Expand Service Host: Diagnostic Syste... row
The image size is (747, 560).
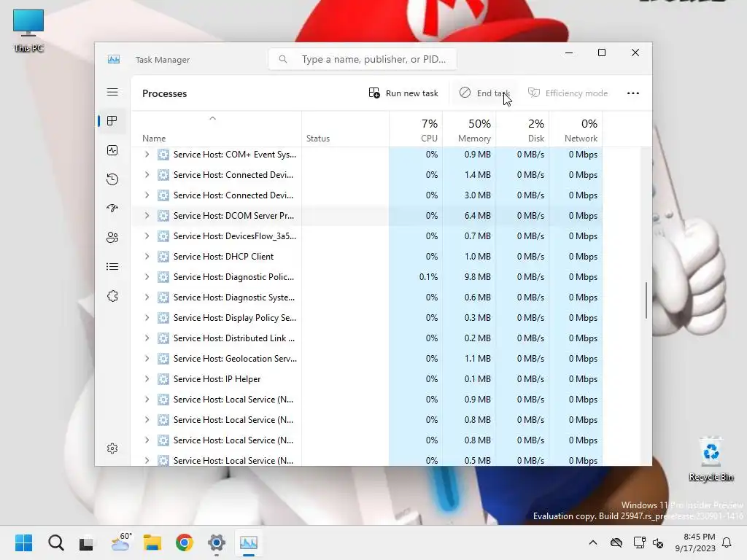coord(147,297)
